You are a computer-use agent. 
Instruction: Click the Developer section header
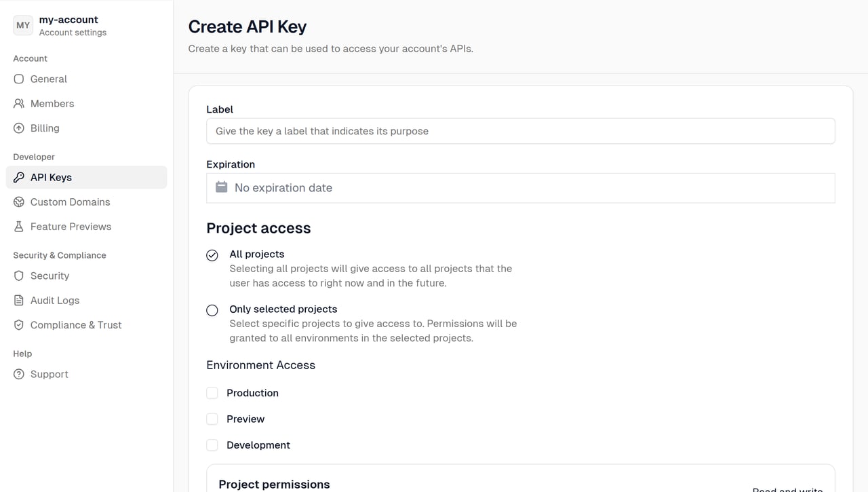(x=34, y=157)
